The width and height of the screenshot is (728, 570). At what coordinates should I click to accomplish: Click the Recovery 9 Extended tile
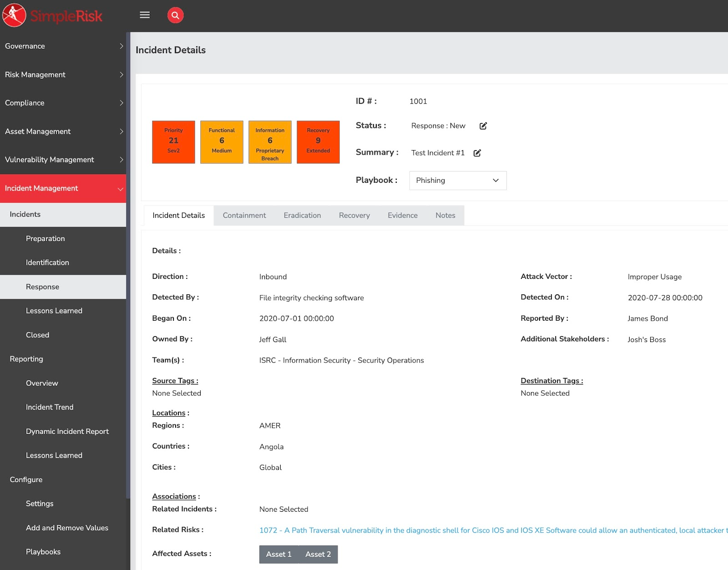tap(318, 141)
